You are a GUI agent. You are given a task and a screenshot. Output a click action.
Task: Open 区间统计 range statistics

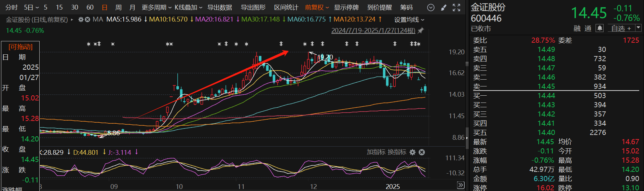point(286,8)
